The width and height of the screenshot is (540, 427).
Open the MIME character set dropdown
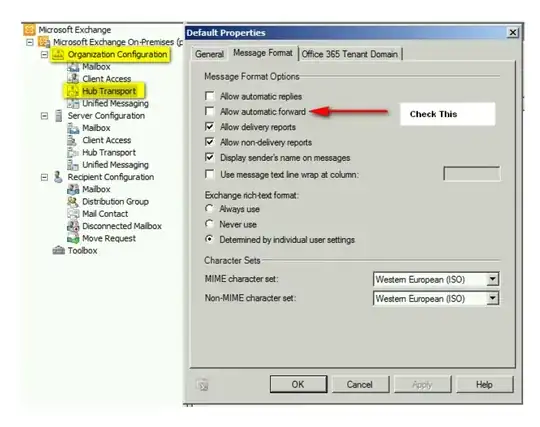[493, 279]
